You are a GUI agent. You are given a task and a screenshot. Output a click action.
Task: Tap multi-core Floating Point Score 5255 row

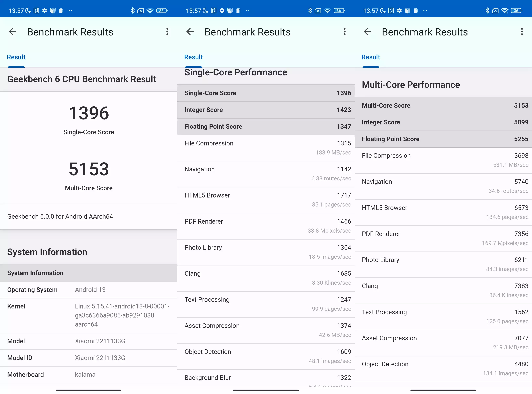pos(443,139)
